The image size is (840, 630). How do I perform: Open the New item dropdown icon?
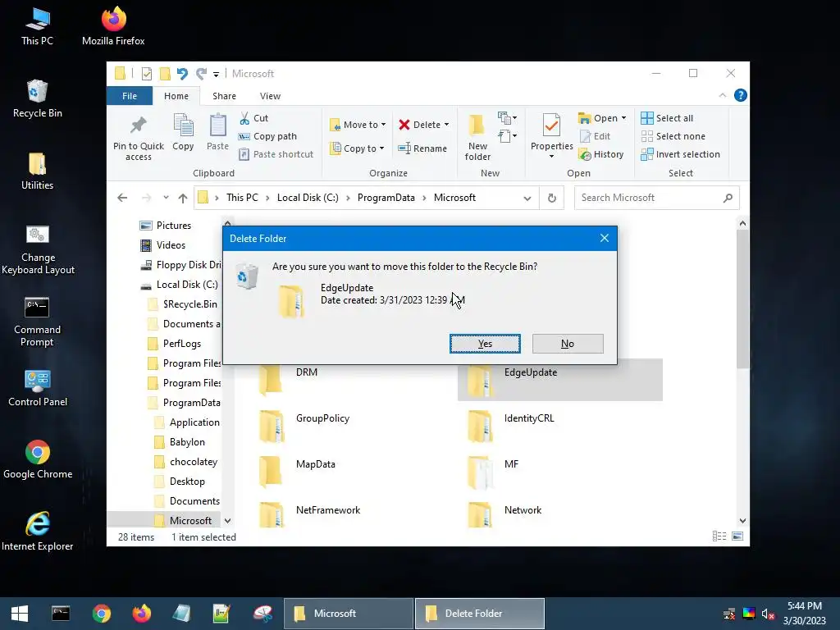pyautogui.click(x=507, y=118)
